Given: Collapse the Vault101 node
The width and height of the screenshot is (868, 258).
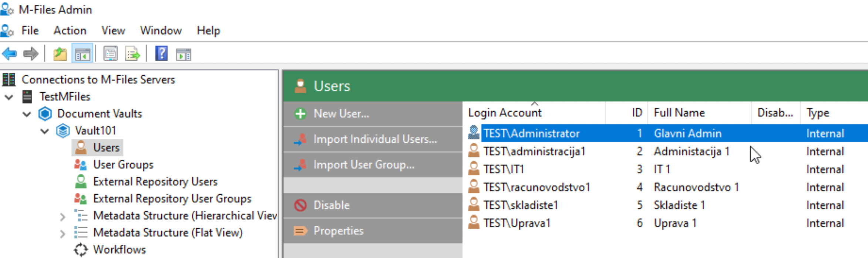Looking at the screenshot, I should pyautogui.click(x=44, y=131).
